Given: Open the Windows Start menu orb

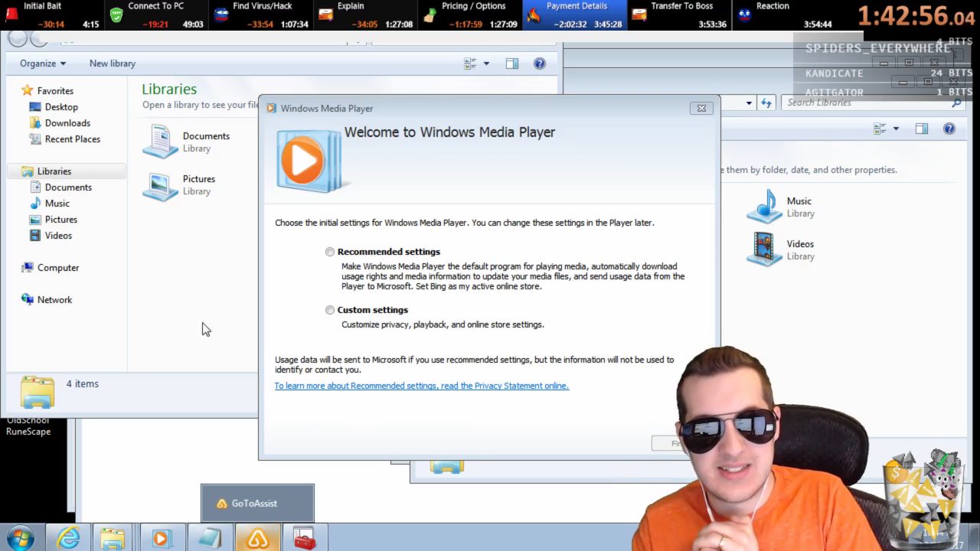Looking at the screenshot, I should [21, 538].
